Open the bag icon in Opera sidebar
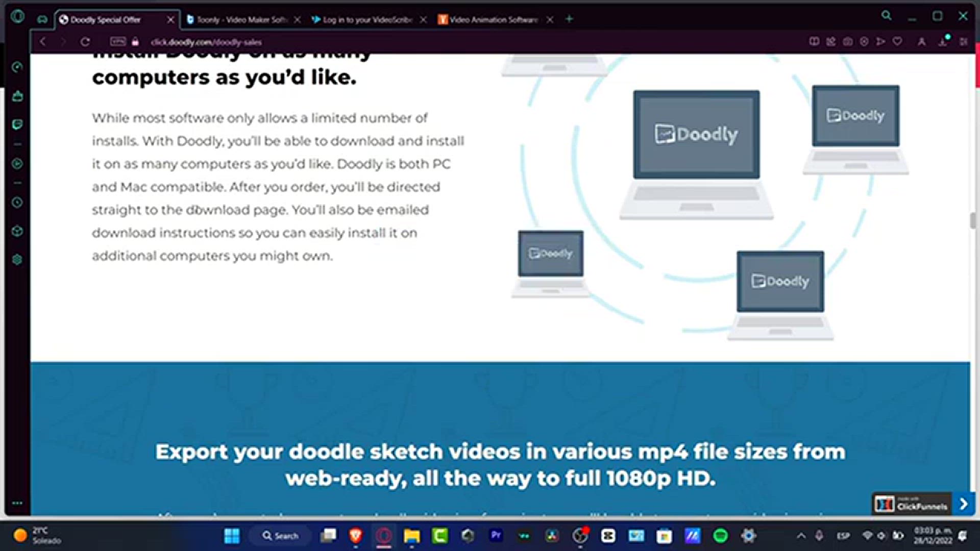This screenshot has height=551, width=980. [17, 96]
